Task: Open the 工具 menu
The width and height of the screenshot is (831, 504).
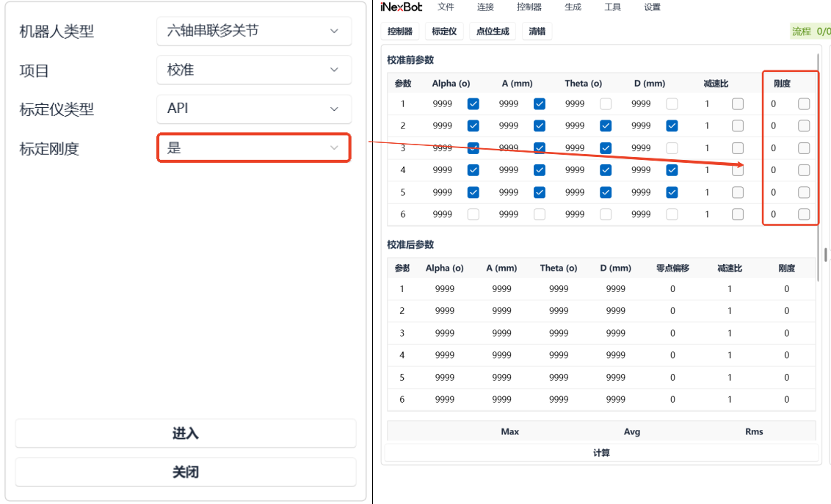Action: click(x=613, y=7)
